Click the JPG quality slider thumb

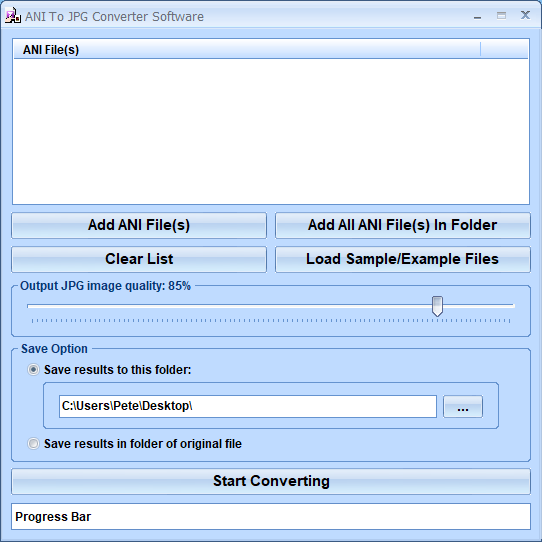click(437, 306)
